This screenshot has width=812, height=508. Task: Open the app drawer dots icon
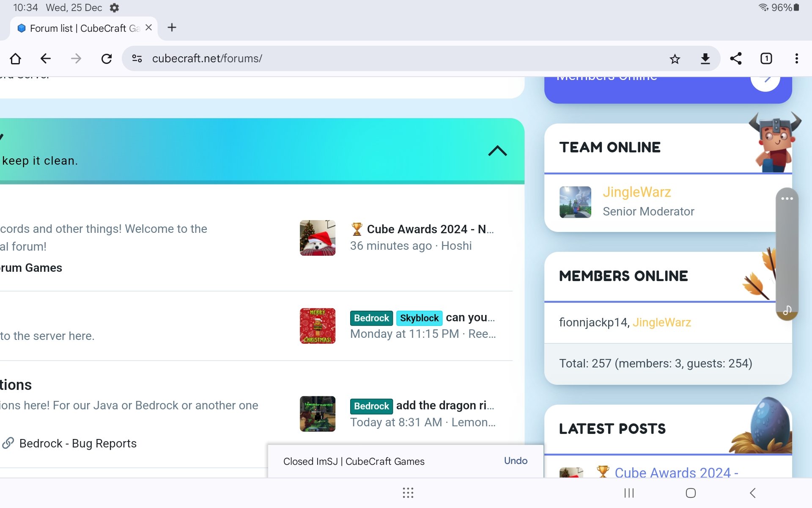click(408, 493)
